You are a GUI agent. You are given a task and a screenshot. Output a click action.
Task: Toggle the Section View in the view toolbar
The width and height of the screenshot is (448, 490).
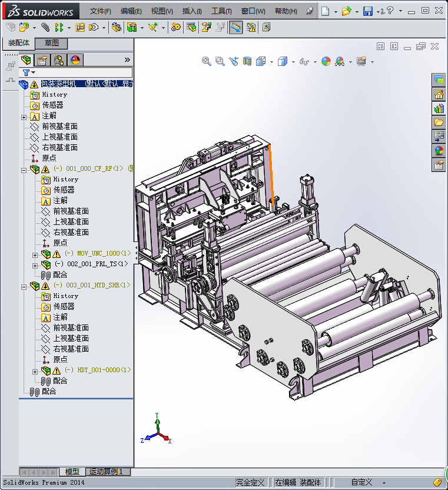[x=247, y=61]
